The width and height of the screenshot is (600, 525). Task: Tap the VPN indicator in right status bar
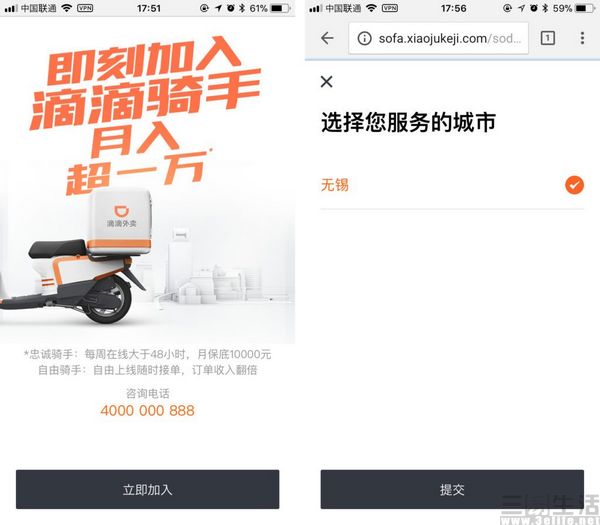coord(390,8)
